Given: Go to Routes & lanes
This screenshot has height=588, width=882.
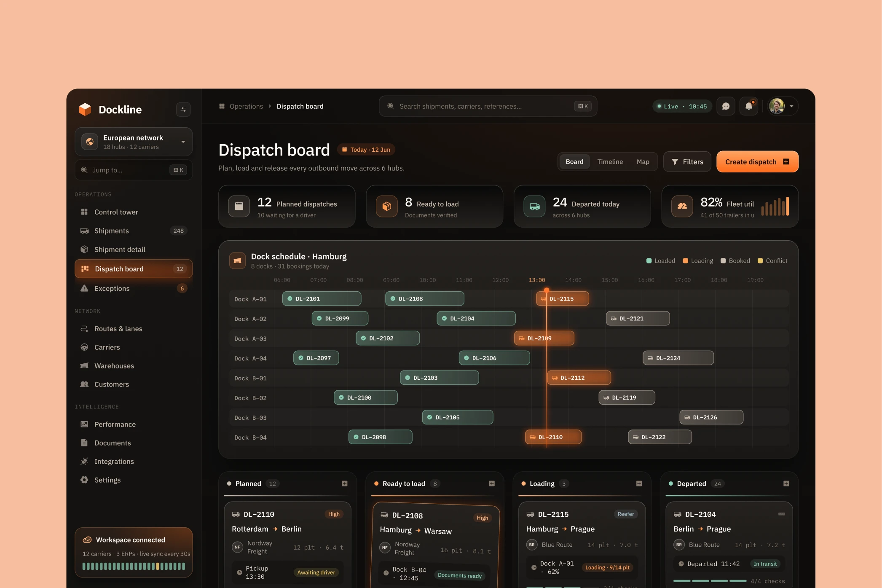Looking at the screenshot, I should click(x=134, y=329).
